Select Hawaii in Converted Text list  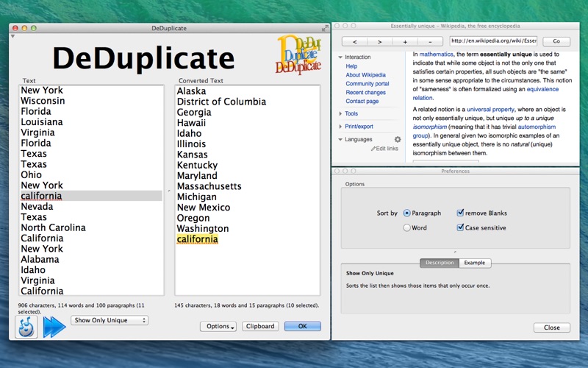191,122
